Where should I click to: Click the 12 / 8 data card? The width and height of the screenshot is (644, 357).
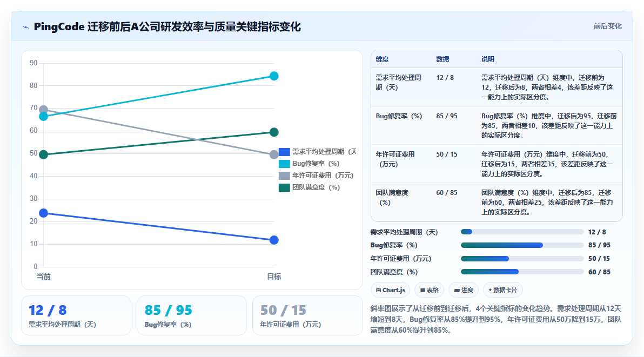(76, 315)
